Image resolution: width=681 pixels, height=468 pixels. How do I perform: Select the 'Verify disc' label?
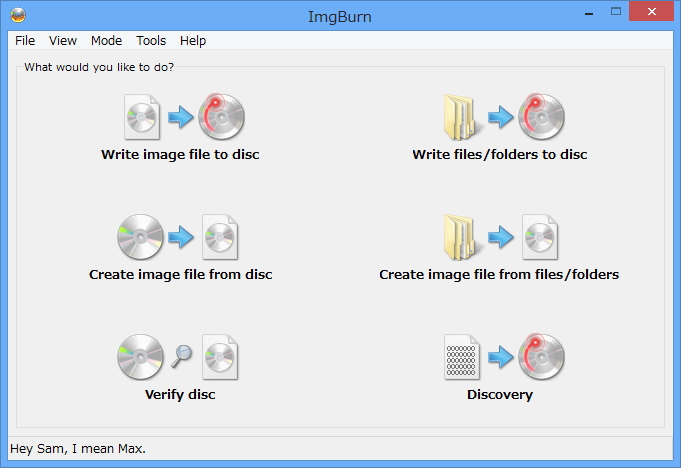[180, 395]
